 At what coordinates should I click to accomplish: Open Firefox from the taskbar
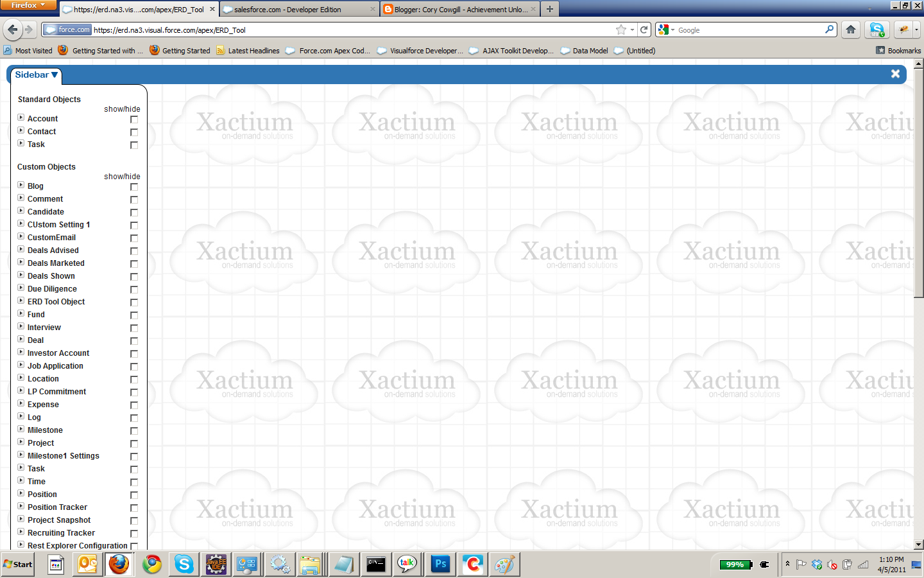[x=119, y=565]
